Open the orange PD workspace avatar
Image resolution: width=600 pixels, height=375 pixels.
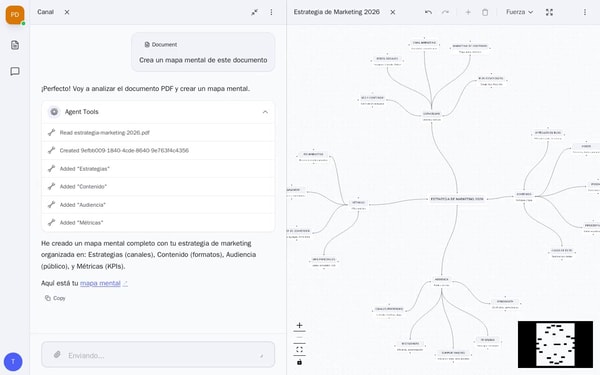click(15, 15)
